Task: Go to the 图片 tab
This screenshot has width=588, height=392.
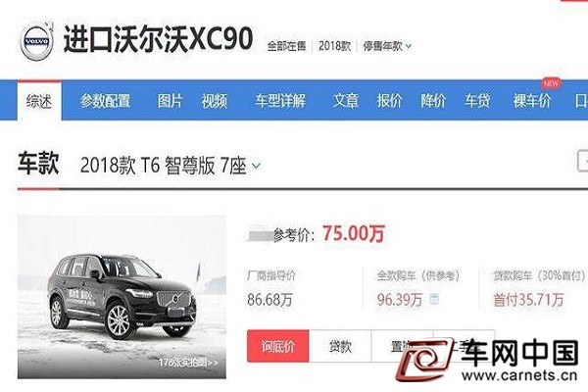Action: [170, 101]
